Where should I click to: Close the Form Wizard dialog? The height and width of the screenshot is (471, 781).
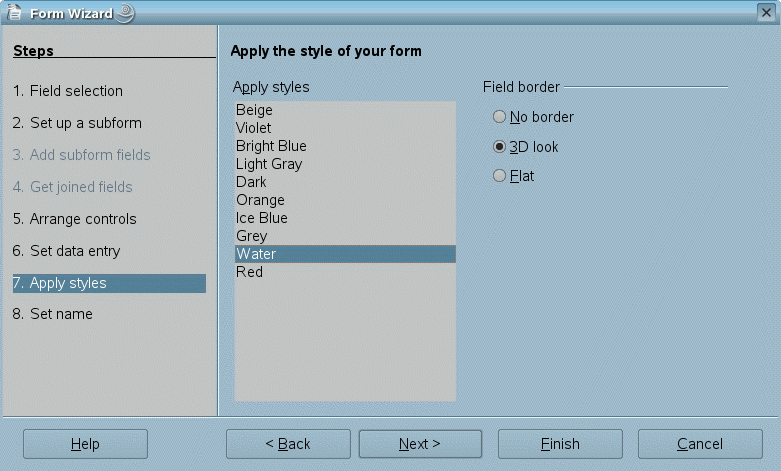[x=766, y=11]
